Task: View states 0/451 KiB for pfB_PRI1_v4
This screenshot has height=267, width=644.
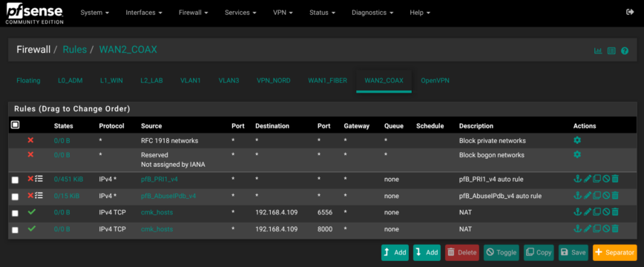Action: click(x=68, y=179)
